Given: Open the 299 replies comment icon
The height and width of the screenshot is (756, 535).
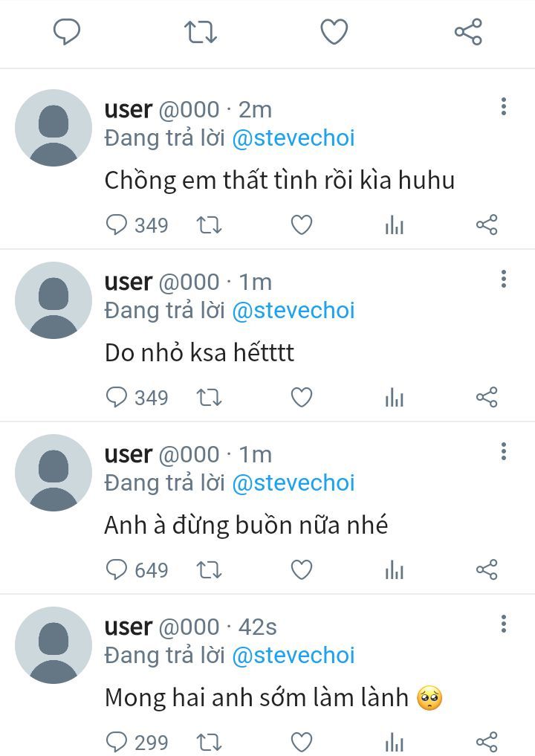Looking at the screenshot, I should pos(137,742).
